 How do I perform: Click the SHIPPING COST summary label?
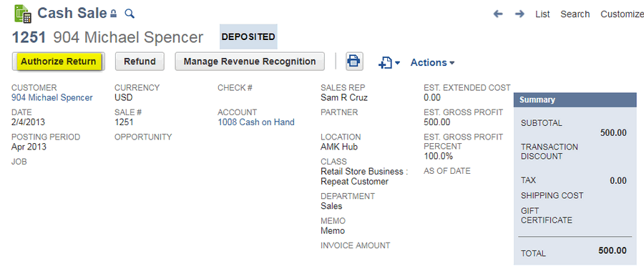[x=552, y=195]
